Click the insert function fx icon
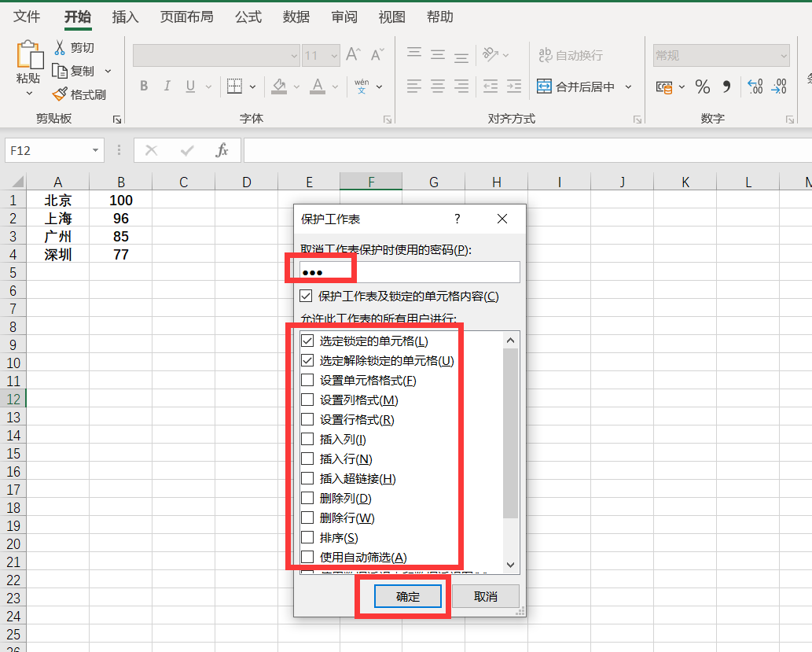 [222, 150]
